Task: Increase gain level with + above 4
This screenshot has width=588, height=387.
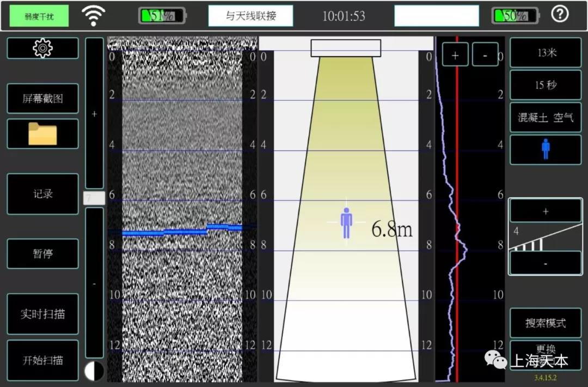Action: click(x=545, y=211)
